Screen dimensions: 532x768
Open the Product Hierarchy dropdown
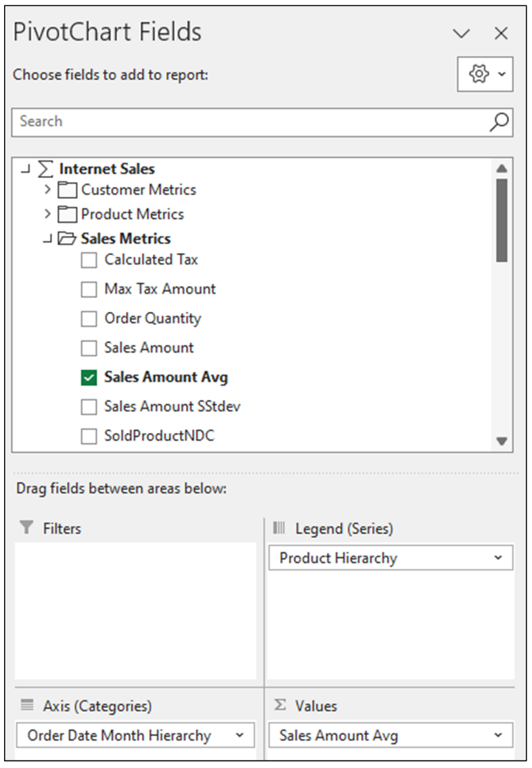click(499, 558)
